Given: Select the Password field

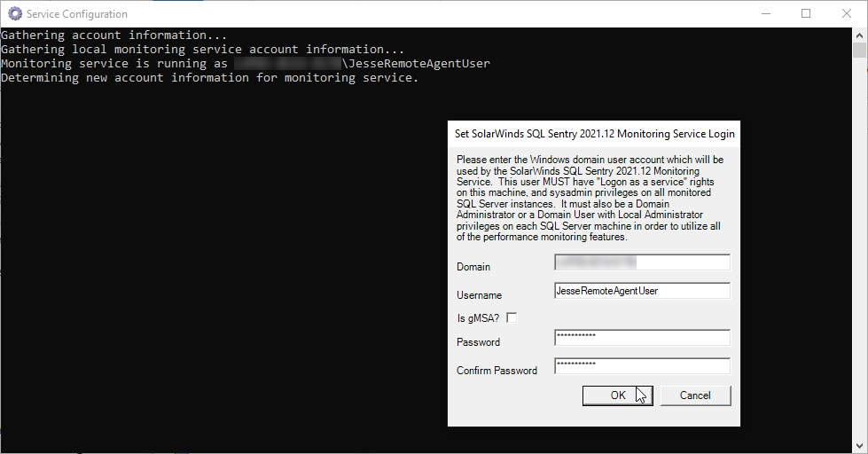Looking at the screenshot, I should 642,338.
